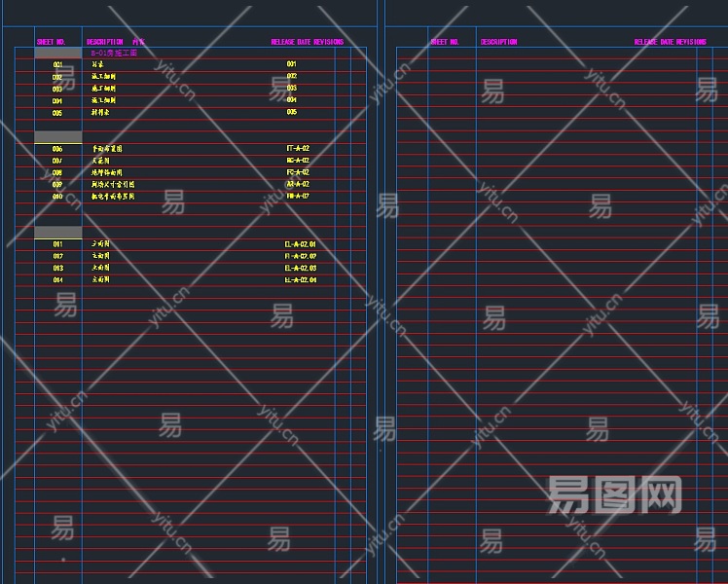Click release code FC-A-02 in row 008
Image resolution: width=728 pixels, height=584 pixels.
click(298, 172)
